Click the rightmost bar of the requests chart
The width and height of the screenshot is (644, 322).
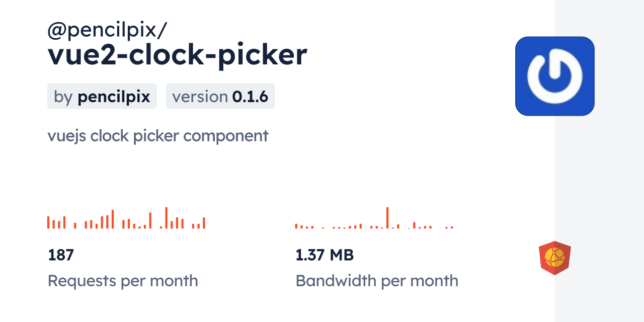[x=204, y=223]
